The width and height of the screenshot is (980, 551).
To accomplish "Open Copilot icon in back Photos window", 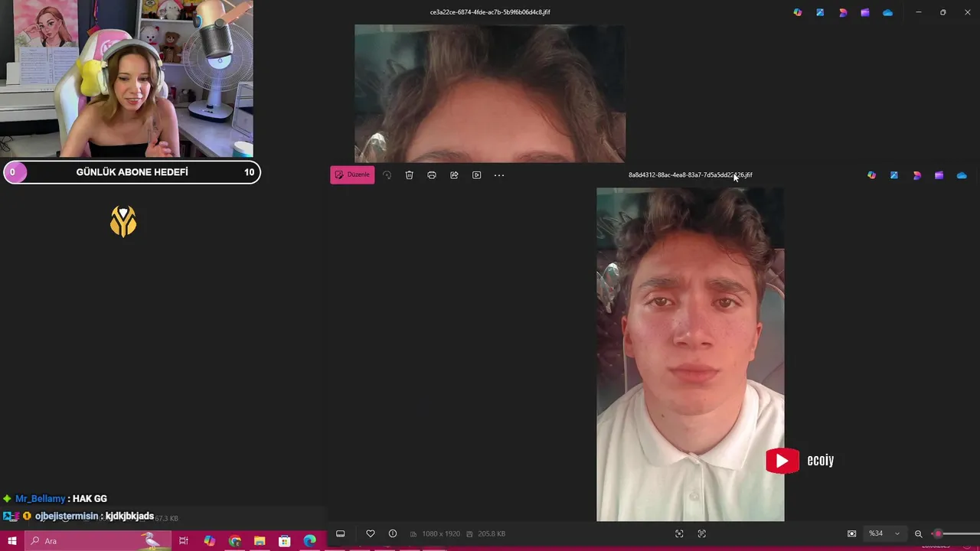I will coord(798,12).
